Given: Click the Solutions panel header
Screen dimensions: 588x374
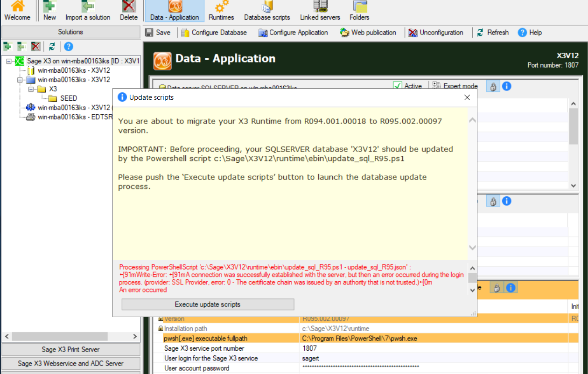Looking at the screenshot, I should pyautogui.click(x=70, y=32).
